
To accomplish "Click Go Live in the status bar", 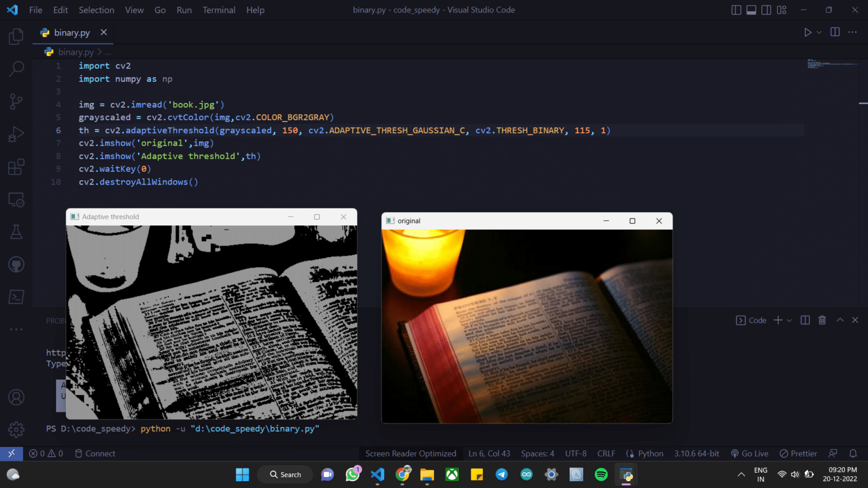I will (x=749, y=454).
